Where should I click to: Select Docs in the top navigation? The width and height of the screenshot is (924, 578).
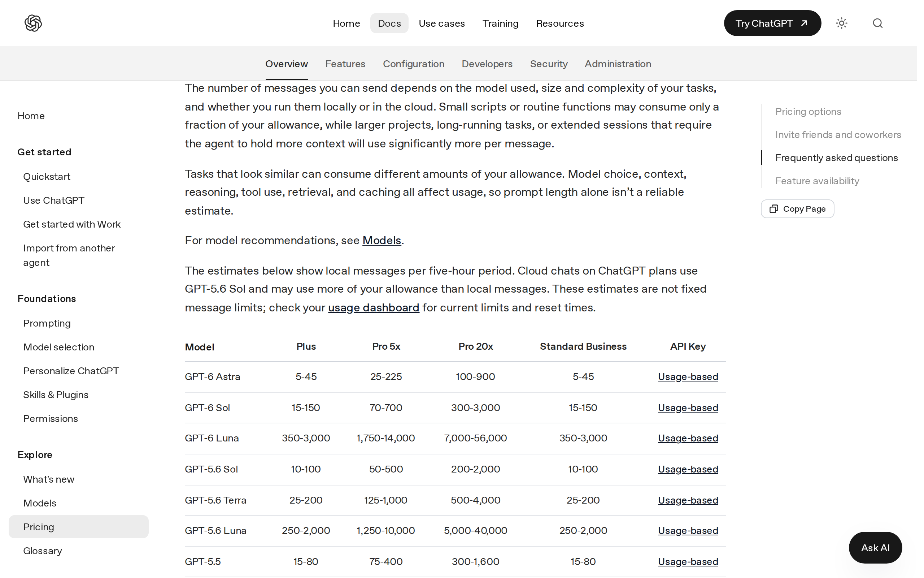point(389,23)
